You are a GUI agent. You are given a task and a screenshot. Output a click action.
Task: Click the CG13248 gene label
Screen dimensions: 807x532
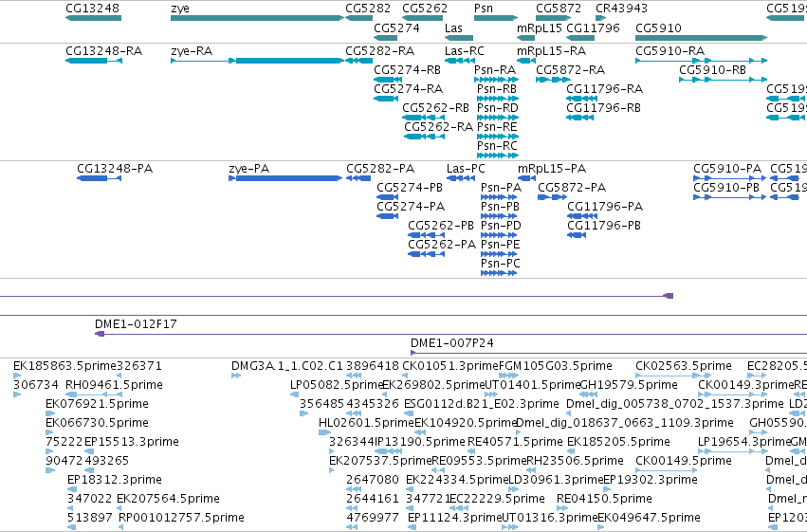[92, 9]
